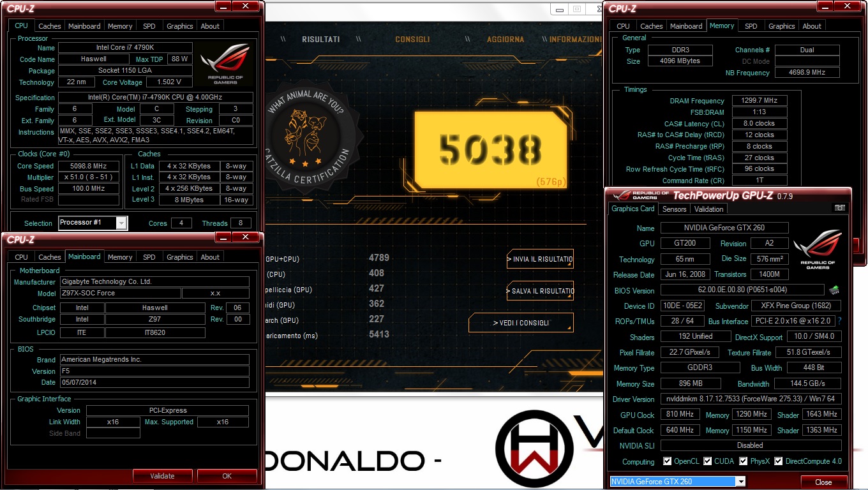Click the Core Voltage 1.502 V value
Screen dimensions: 868x490
[169, 82]
